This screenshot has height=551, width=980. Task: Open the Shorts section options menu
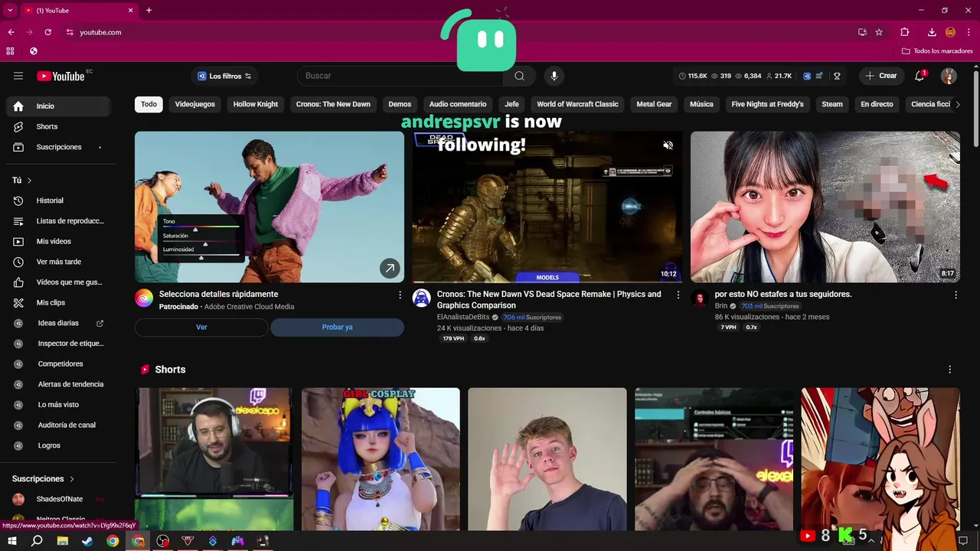click(950, 370)
